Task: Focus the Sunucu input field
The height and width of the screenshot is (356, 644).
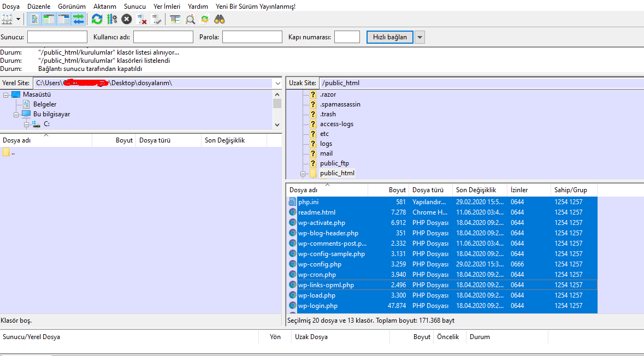Action: 57,37
